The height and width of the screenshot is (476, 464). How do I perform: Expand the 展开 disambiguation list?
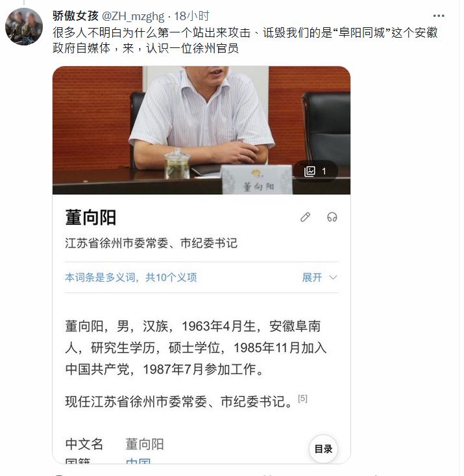312,277
